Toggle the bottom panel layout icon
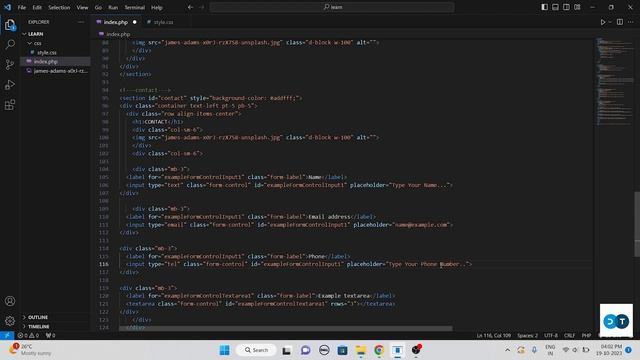Screen dimensions: 640x360 click(x=556, y=7)
